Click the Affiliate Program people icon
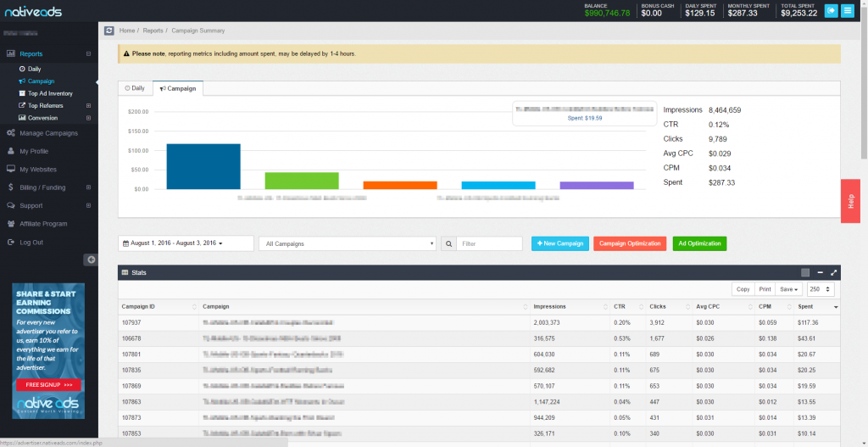This screenshot has height=447, width=868. tap(10, 224)
